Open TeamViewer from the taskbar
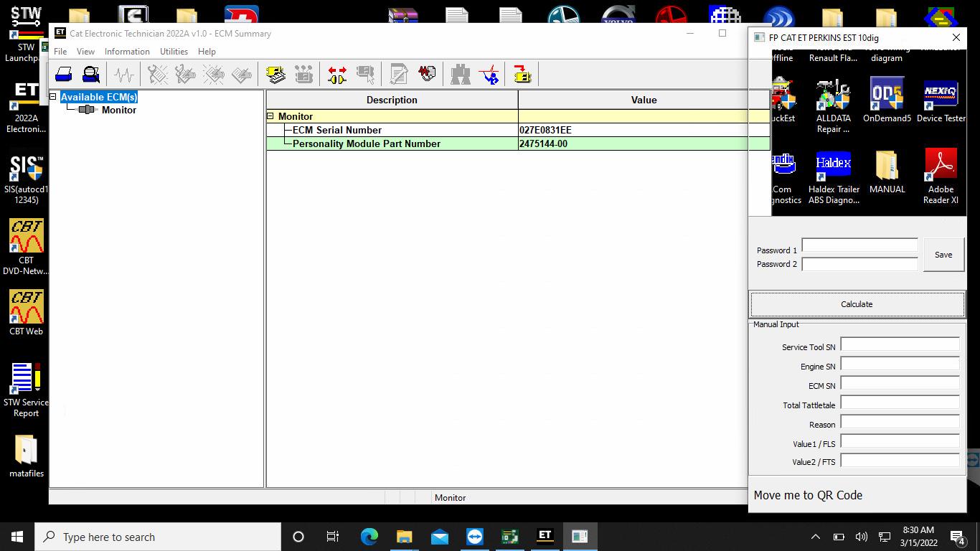The height and width of the screenshot is (551, 980). point(475,537)
